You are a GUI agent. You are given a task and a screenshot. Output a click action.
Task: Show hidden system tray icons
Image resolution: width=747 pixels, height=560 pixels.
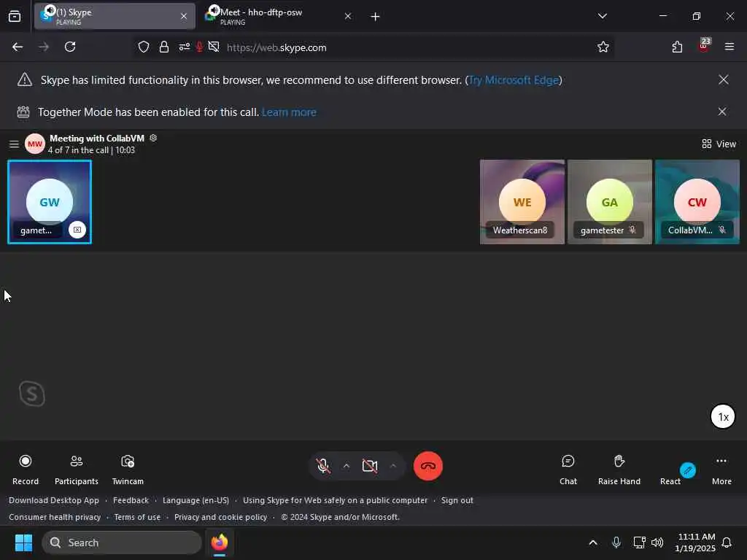tap(592, 542)
